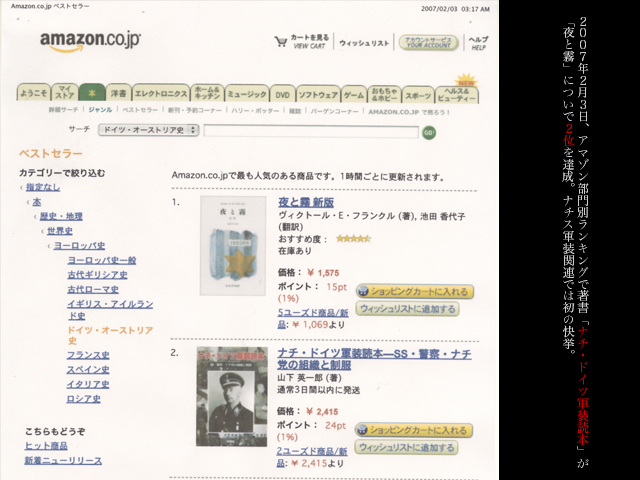
Task: Open the ドイツ・オーストリア史 search category dropdown
Action: (148, 130)
